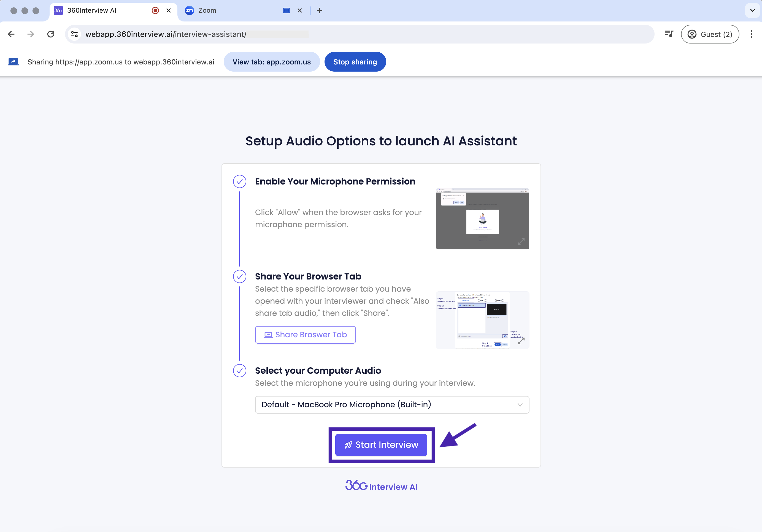The width and height of the screenshot is (762, 532).
Task: Close the 360Interview AI tab
Action: pyautogui.click(x=169, y=11)
